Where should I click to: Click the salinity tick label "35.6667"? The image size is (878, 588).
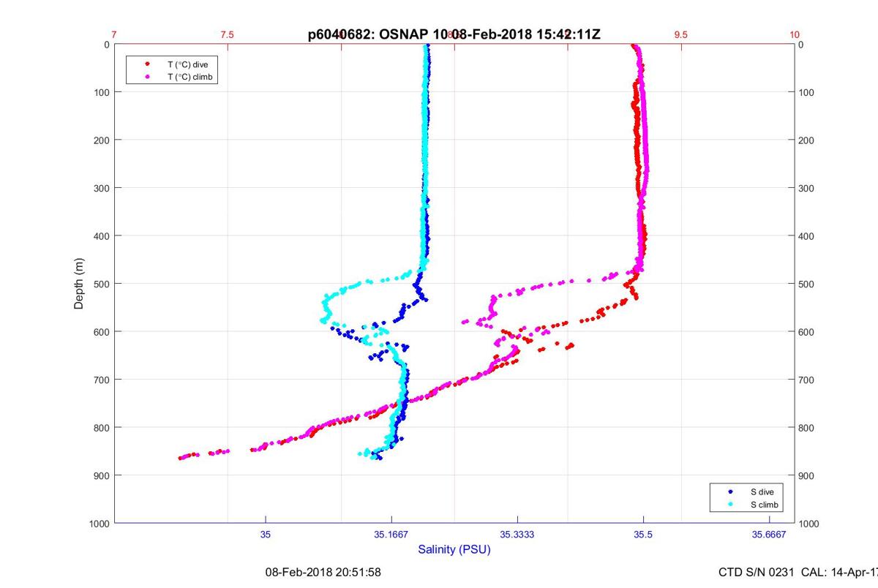pyautogui.click(x=769, y=535)
